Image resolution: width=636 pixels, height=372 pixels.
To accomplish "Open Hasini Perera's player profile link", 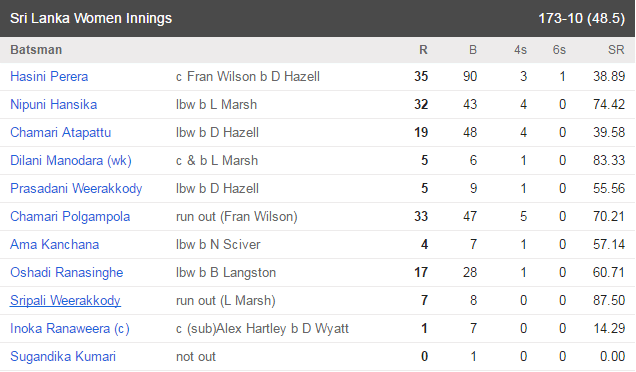I will coord(49,76).
